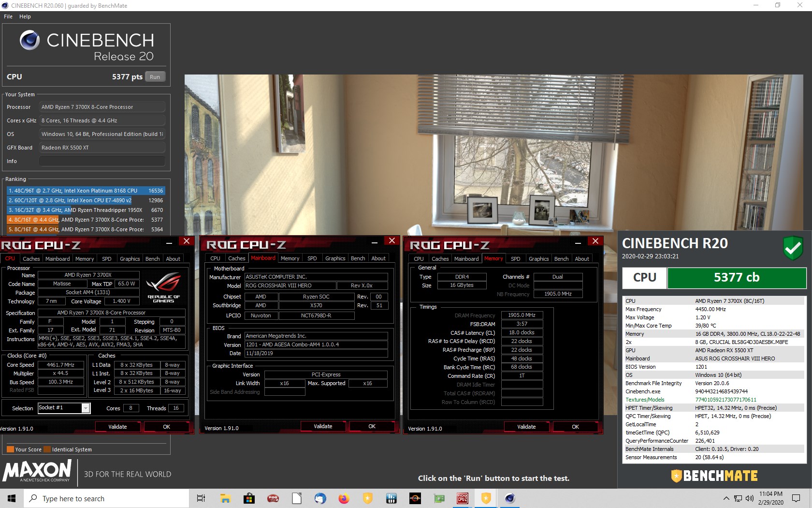Click the Processor field AMD Ryzen 7 3700X
The height and width of the screenshot is (508, 812).
[x=102, y=107]
